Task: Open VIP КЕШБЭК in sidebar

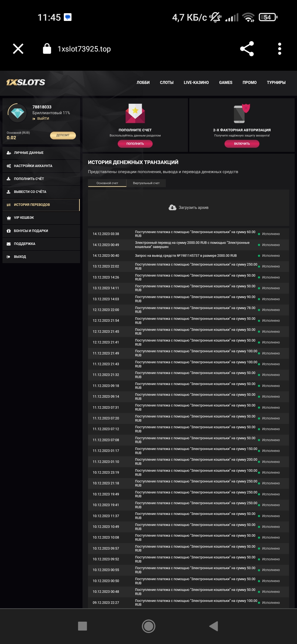Action: click(24, 218)
